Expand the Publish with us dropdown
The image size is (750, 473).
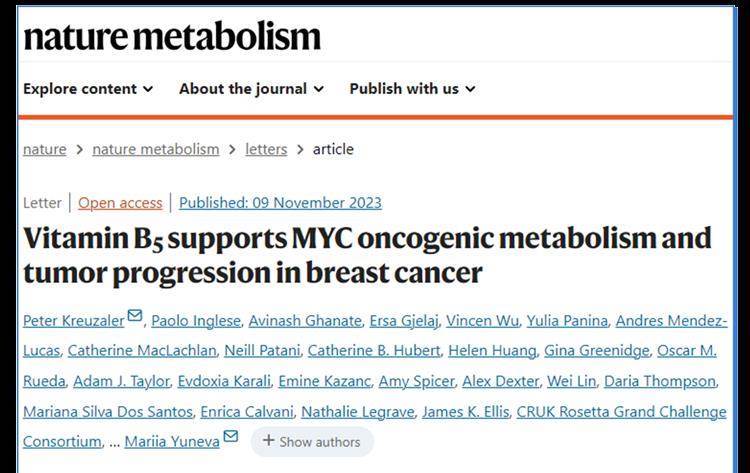click(x=412, y=89)
